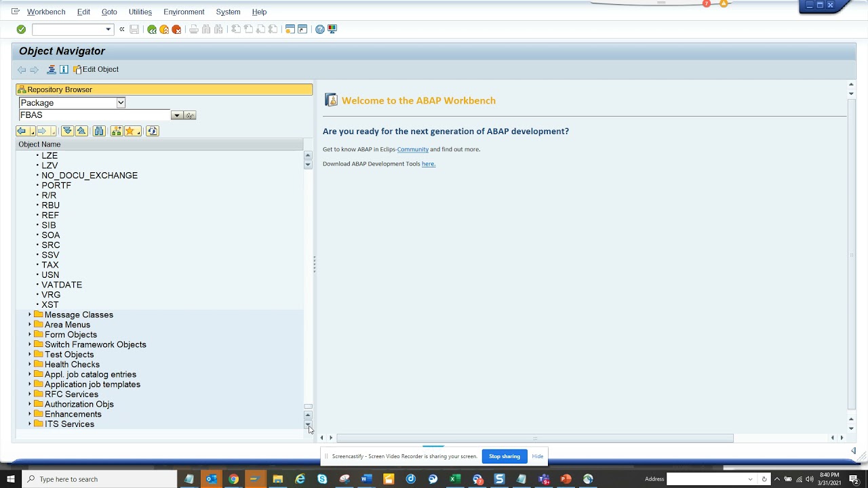Click the Display Object List icon

[x=52, y=69]
